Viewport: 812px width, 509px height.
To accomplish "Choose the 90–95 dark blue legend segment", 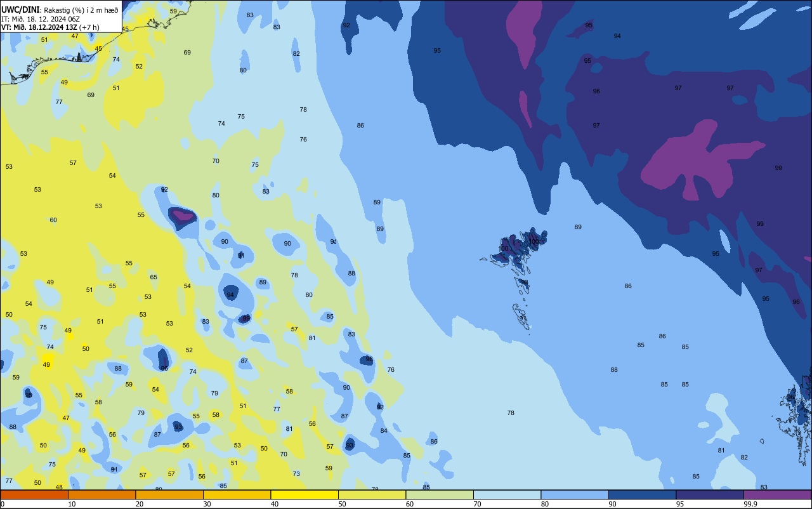I will pos(642,494).
